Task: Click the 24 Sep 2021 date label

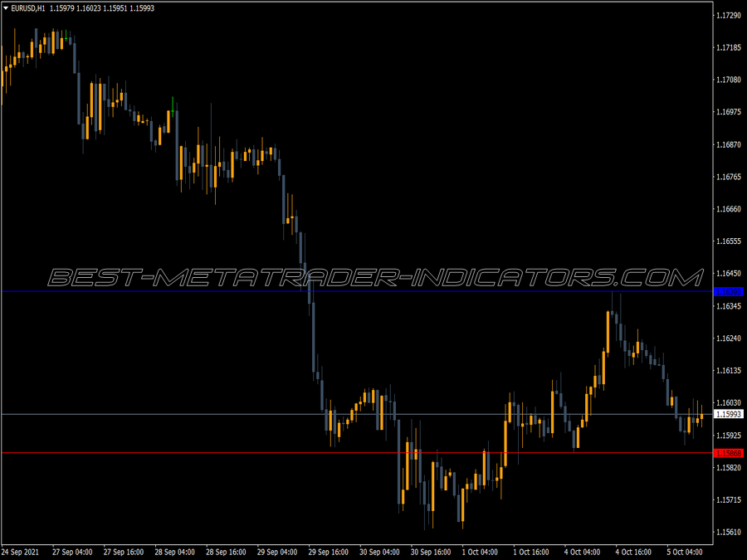Action: tap(21, 552)
